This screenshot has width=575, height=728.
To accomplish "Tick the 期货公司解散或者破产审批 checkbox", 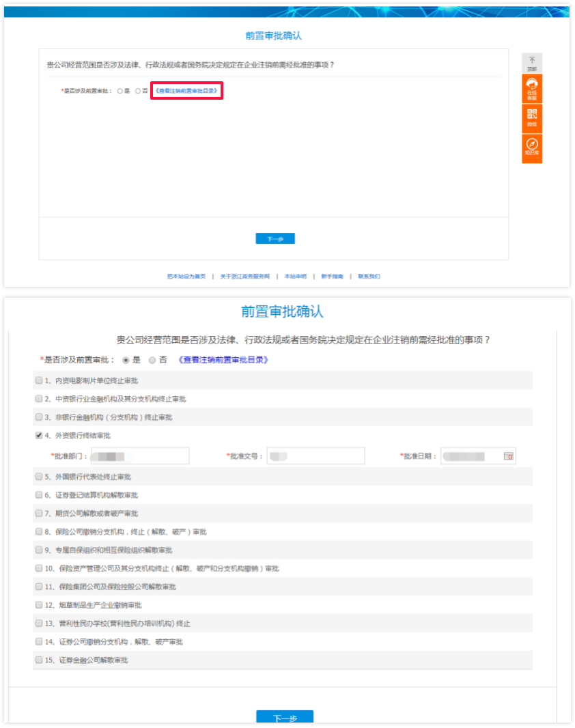I will pyautogui.click(x=39, y=513).
